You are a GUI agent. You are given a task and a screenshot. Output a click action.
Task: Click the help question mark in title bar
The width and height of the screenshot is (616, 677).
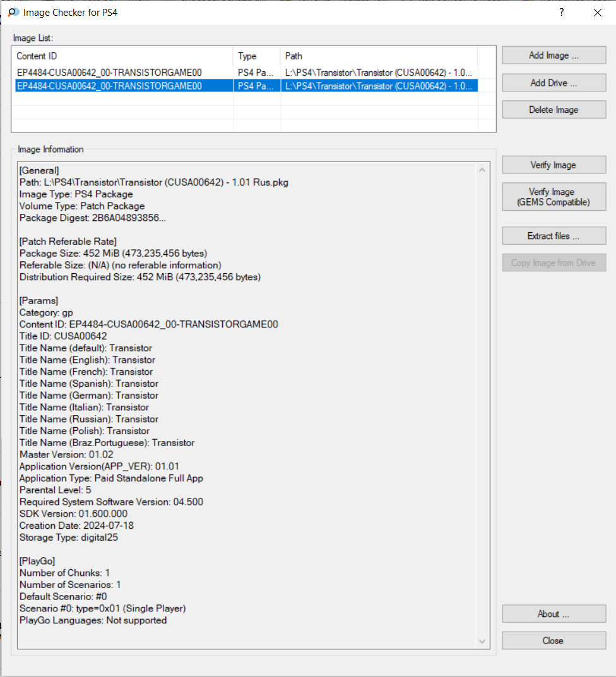(561, 12)
